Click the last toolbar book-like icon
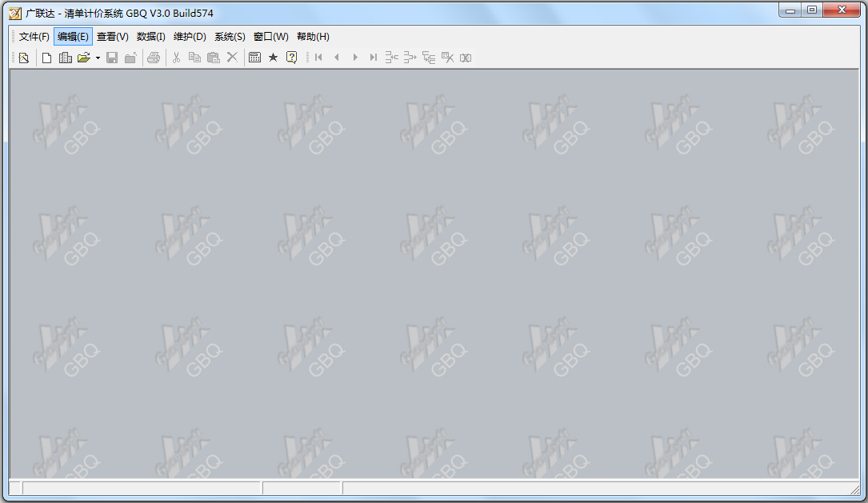868x503 pixels. click(x=466, y=58)
